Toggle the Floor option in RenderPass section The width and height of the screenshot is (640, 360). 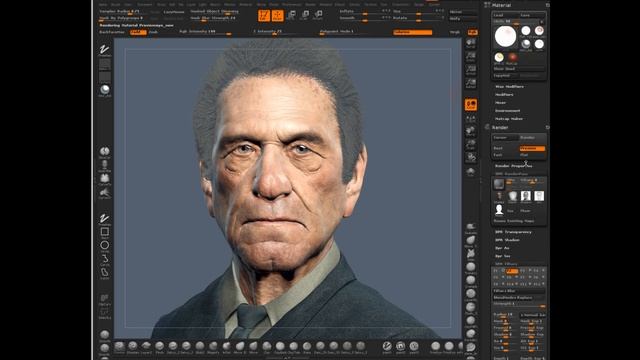(525, 211)
